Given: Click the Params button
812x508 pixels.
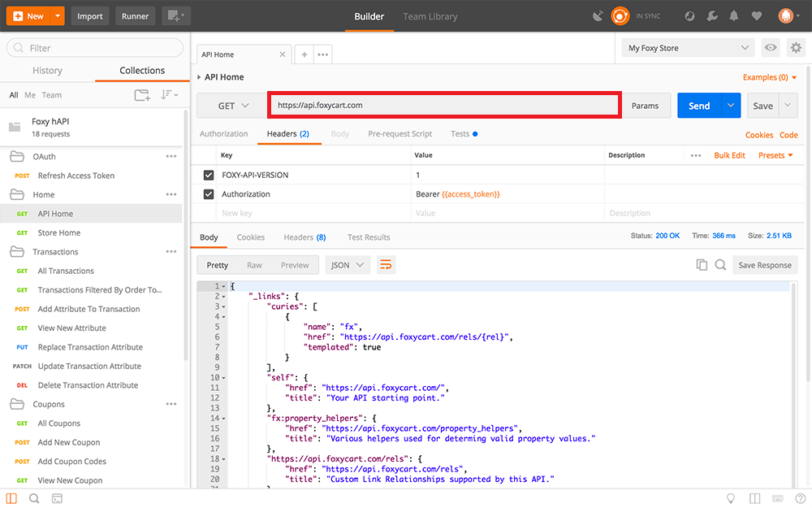Looking at the screenshot, I should tap(646, 106).
